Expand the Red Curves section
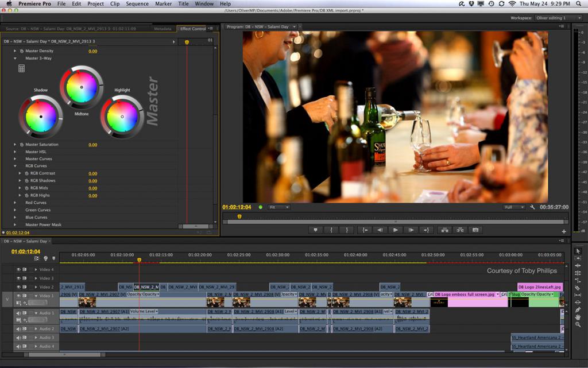Image resolution: width=588 pixels, height=368 pixels. [16, 203]
